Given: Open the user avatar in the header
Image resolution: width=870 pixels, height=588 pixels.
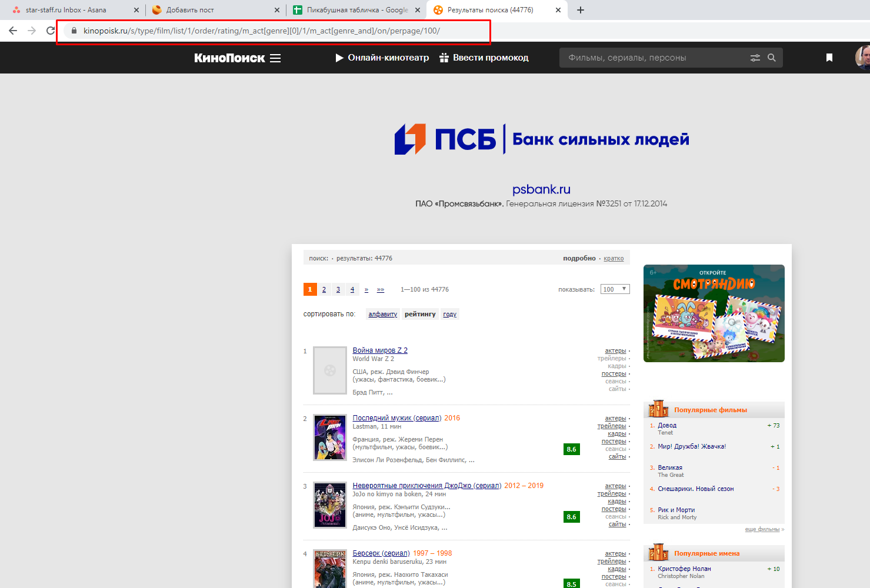Looking at the screenshot, I should 862,58.
